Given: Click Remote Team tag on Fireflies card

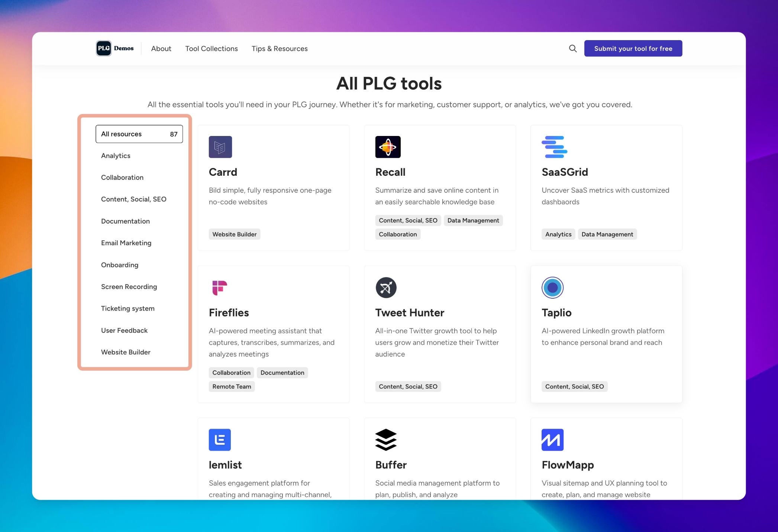Looking at the screenshot, I should 232,387.
